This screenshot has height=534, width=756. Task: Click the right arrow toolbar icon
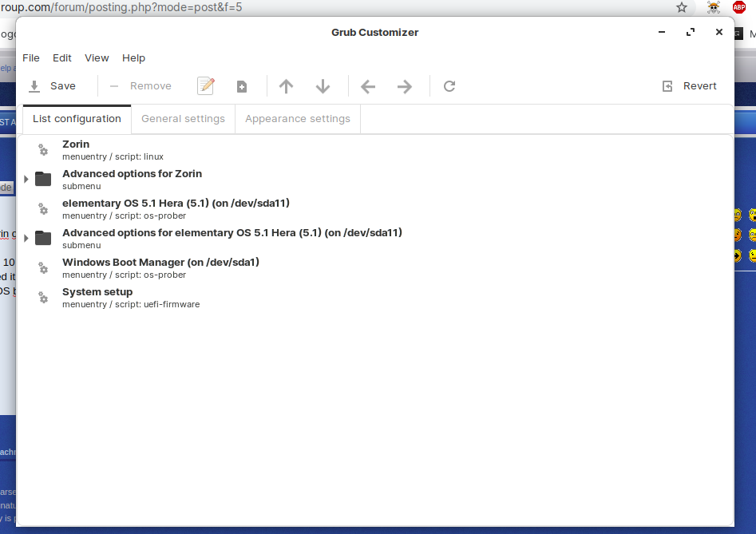(x=405, y=86)
